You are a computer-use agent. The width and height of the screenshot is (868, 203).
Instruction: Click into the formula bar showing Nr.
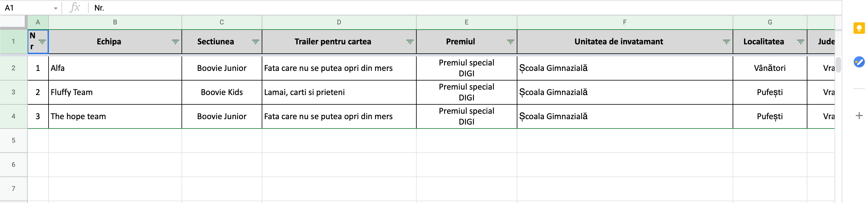[x=465, y=8]
